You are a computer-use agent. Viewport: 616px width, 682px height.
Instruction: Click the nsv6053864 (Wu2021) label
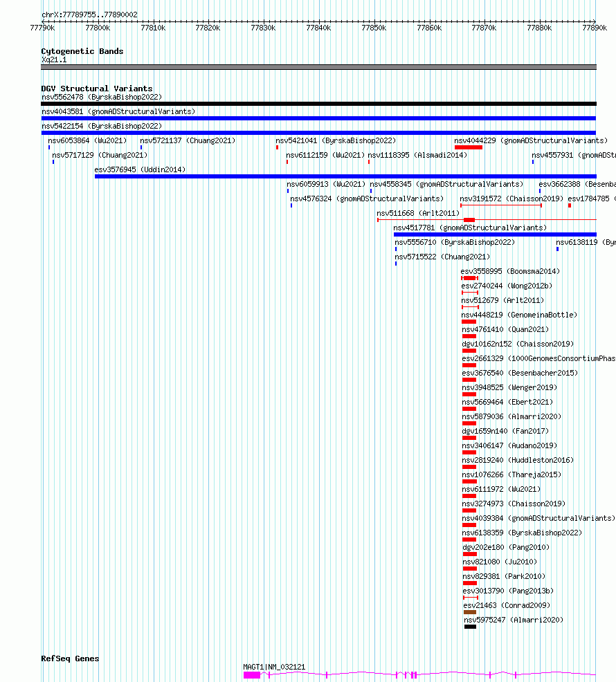[87, 141]
